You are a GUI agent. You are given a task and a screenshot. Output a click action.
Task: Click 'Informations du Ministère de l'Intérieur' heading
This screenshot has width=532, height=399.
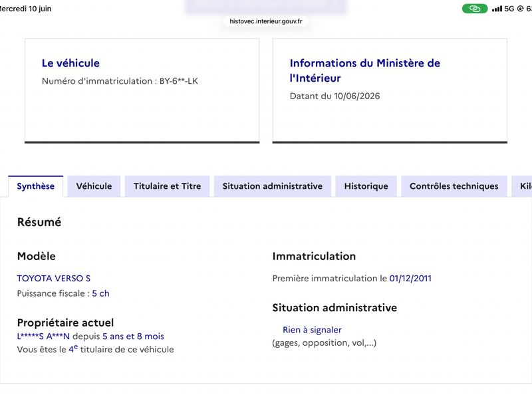point(364,70)
